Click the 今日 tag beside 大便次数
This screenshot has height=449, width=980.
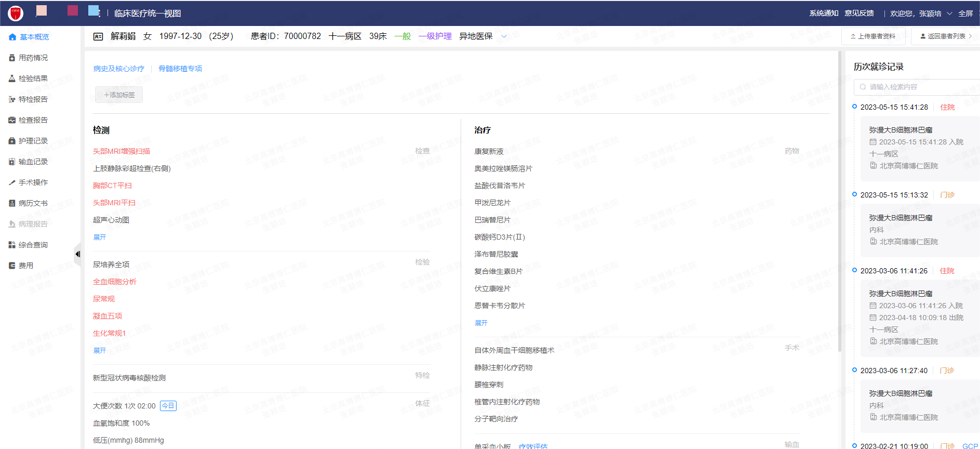[x=168, y=406]
